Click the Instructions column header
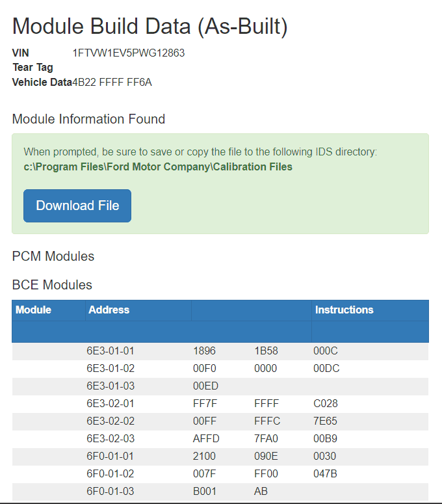 click(x=344, y=310)
